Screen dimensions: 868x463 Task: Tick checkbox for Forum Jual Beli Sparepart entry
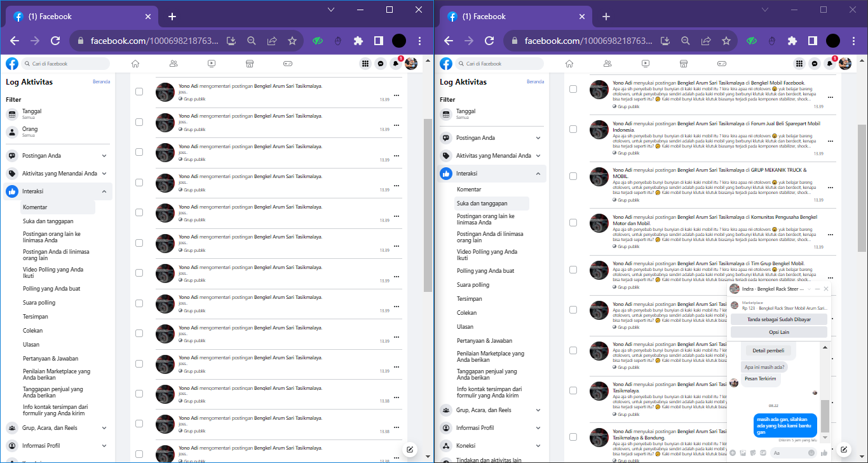573,129
